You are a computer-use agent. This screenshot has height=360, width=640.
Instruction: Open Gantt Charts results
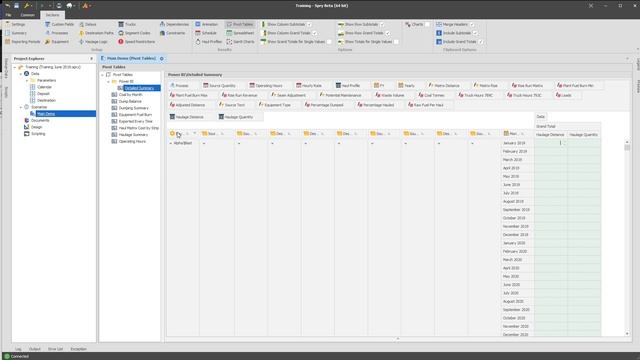click(240, 42)
